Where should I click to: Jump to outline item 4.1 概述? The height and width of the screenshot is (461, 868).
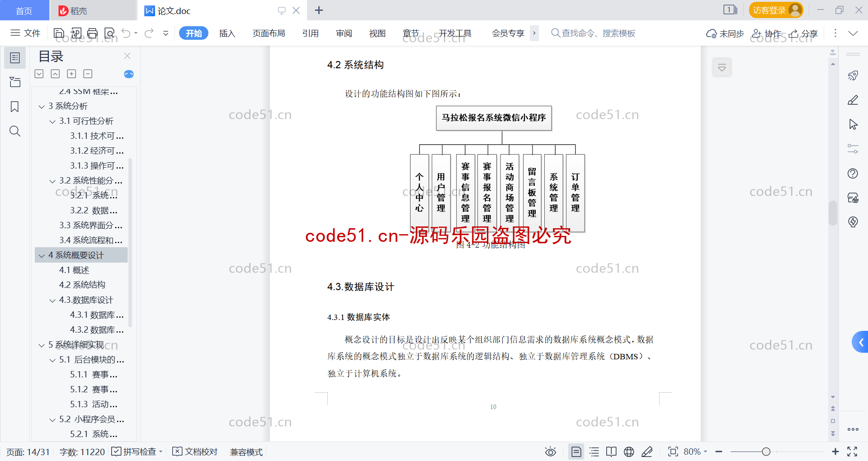tap(74, 270)
